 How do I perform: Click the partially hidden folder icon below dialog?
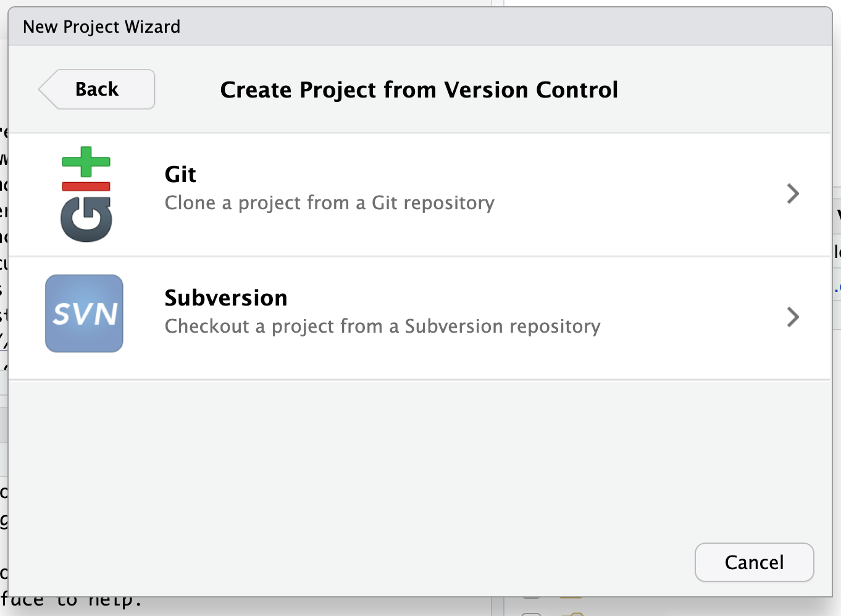pyautogui.click(x=571, y=614)
